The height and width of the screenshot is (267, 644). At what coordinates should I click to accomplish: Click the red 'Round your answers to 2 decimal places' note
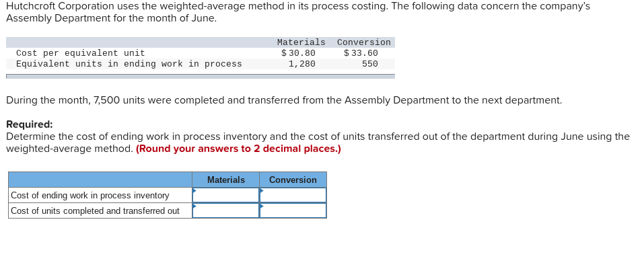click(x=238, y=149)
